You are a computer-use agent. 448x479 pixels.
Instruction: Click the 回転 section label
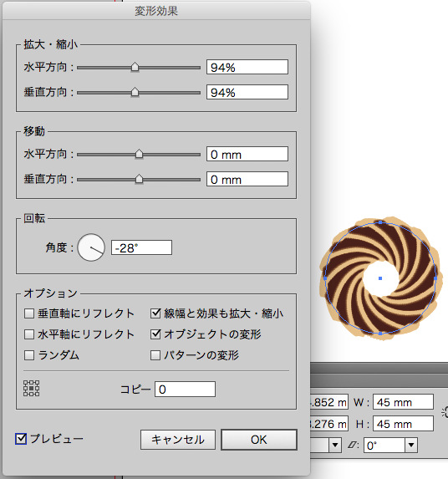34,218
